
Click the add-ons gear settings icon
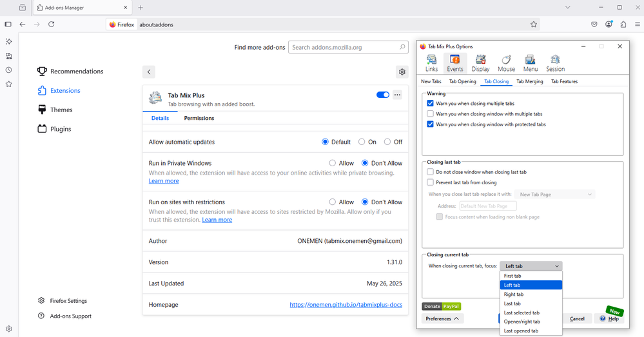coord(402,72)
